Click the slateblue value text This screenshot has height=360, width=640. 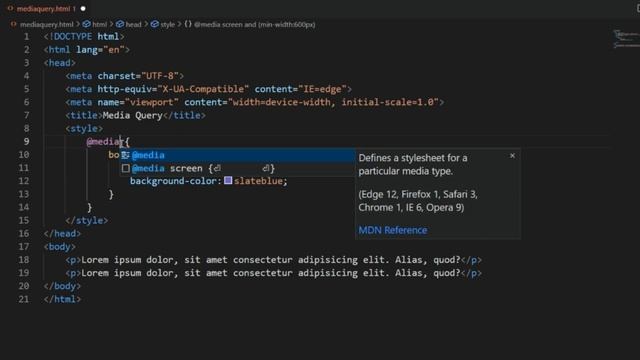point(259,181)
